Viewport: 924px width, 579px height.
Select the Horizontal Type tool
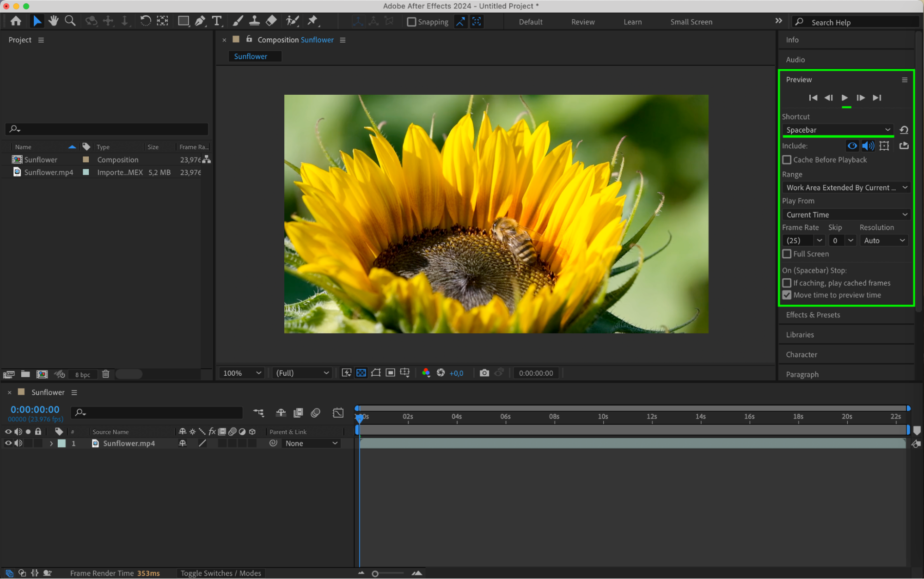tap(216, 21)
